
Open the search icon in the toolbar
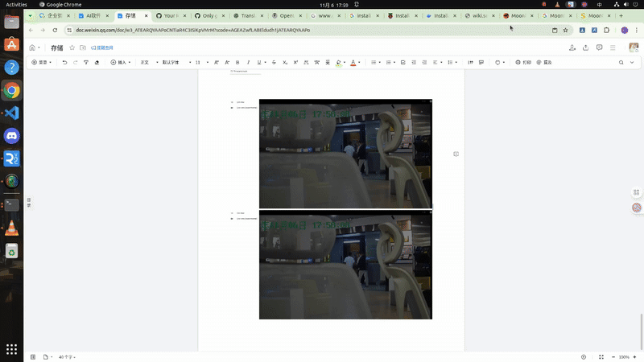[x=621, y=62]
